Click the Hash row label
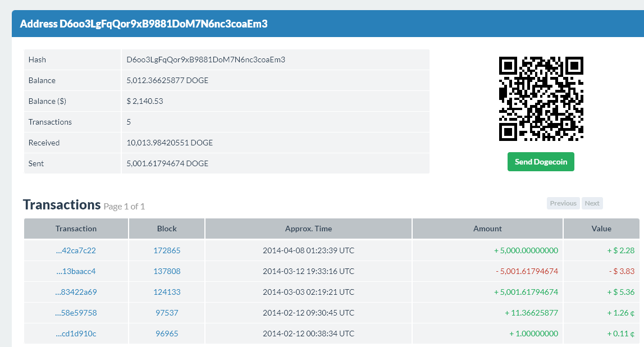The width and height of the screenshot is (644, 347). 37,60
